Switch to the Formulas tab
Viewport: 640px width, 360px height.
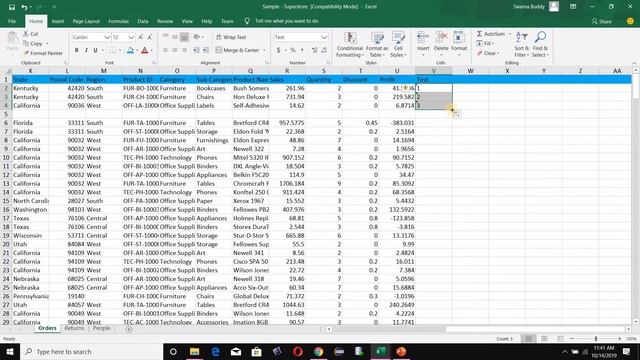(118, 21)
